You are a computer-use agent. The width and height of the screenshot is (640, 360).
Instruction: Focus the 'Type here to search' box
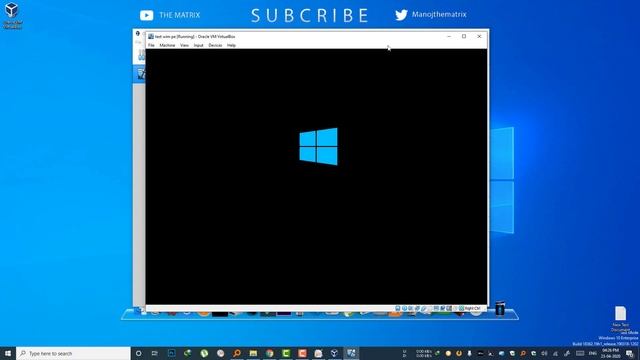tap(73, 353)
